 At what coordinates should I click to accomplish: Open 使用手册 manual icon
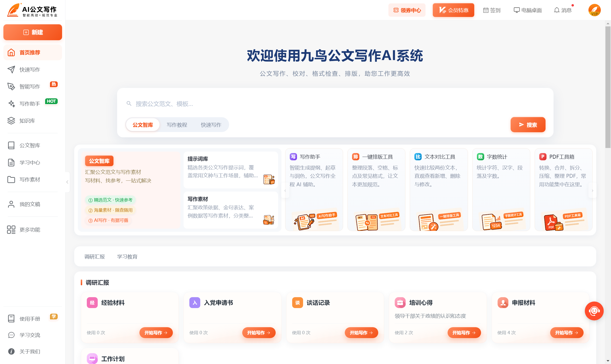coord(11,319)
